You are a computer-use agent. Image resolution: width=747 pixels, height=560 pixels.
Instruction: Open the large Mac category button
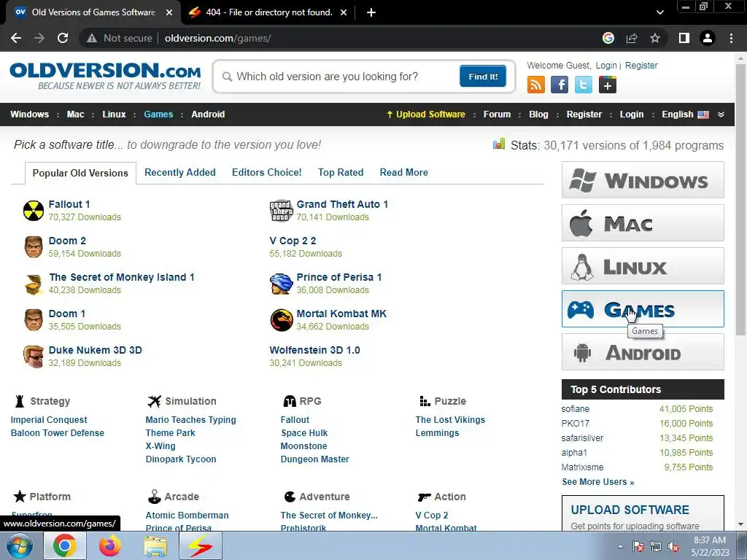[643, 223]
